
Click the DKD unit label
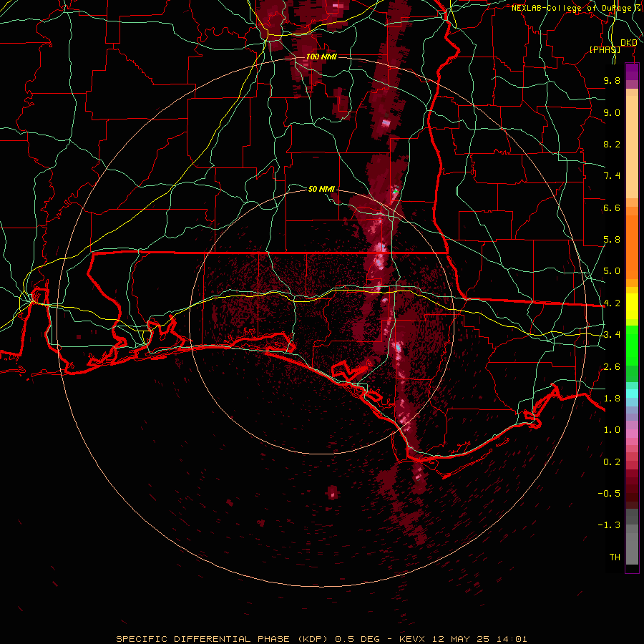(629, 43)
